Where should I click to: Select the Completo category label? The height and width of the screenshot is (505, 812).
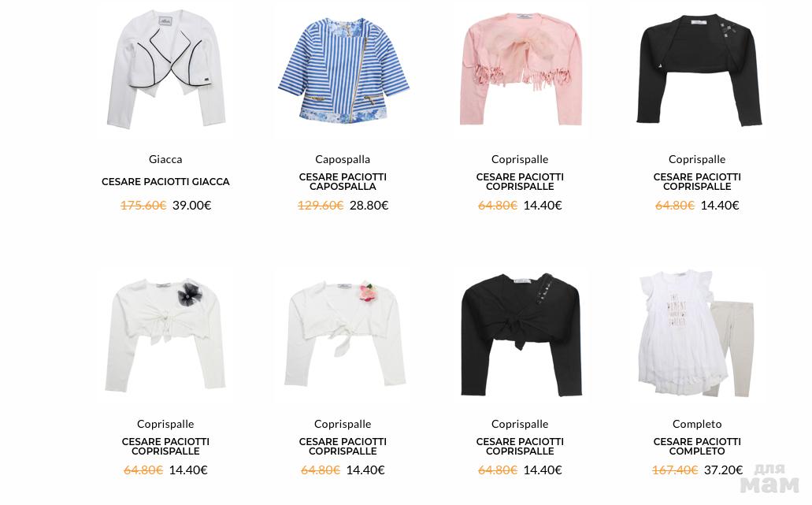697,424
